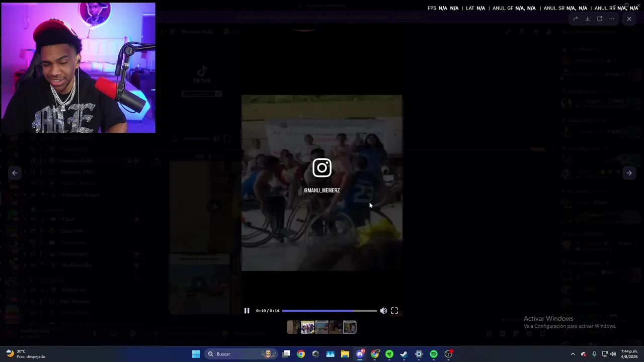
Task: Close the media viewer overlay
Action: 629,19
